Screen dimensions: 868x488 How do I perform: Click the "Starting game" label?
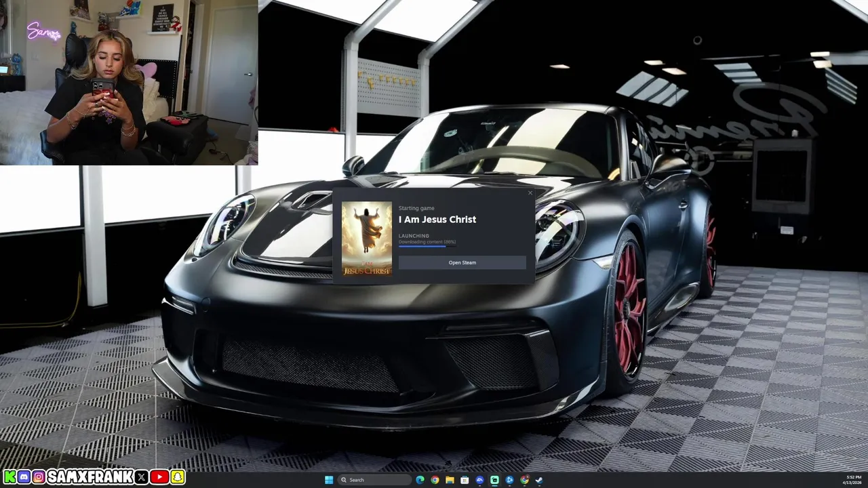click(416, 208)
